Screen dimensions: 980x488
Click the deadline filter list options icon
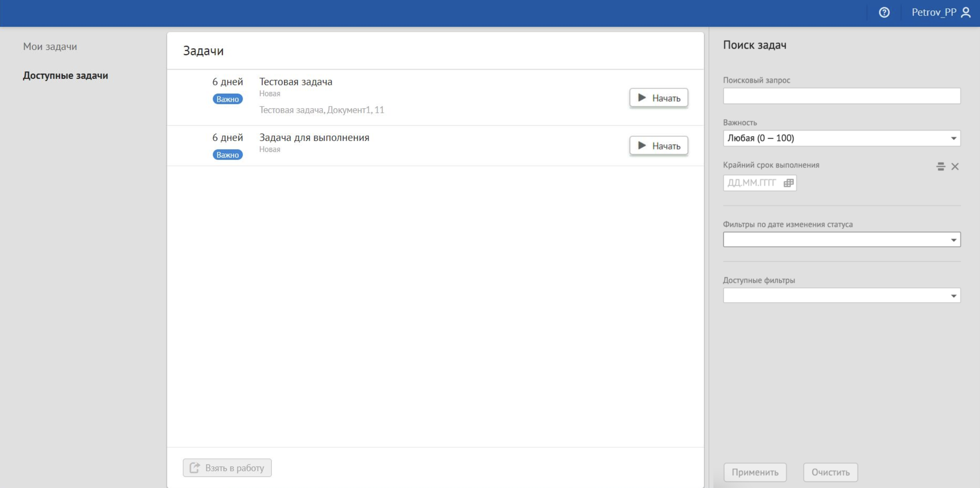(940, 167)
